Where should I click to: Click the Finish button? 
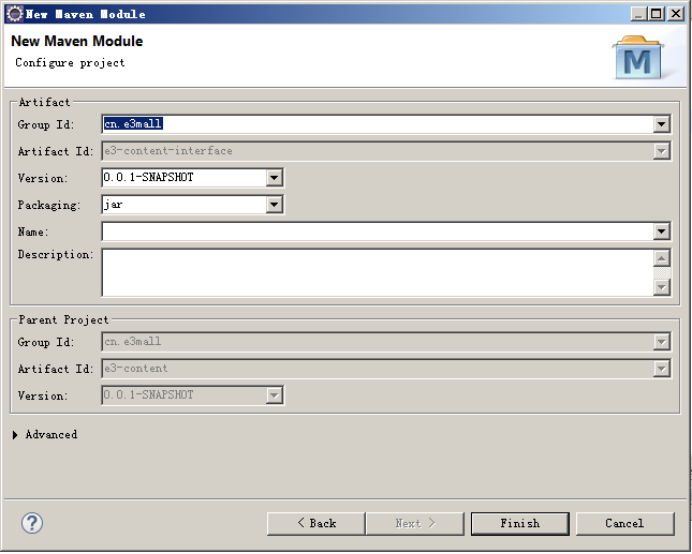[520, 524]
